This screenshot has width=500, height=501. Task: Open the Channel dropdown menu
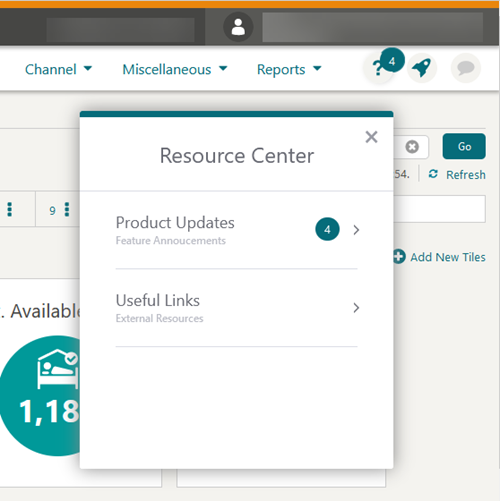coord(58,69)
